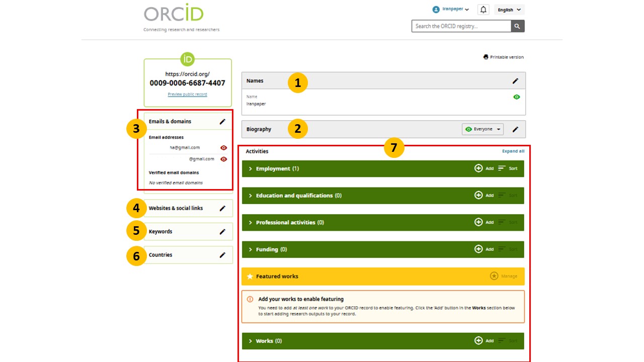Click Expand all activities link
This screenshot has height=362, width=644.
(x=513, y=151)
